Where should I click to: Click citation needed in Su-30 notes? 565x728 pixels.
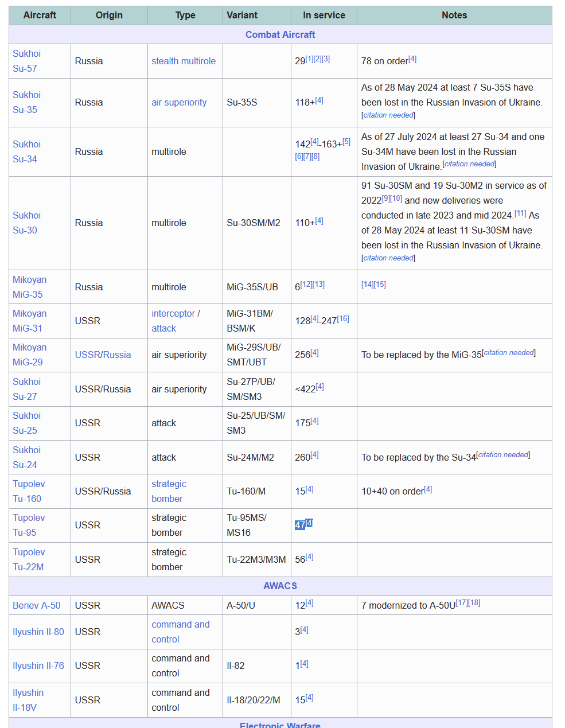point(388,258)
